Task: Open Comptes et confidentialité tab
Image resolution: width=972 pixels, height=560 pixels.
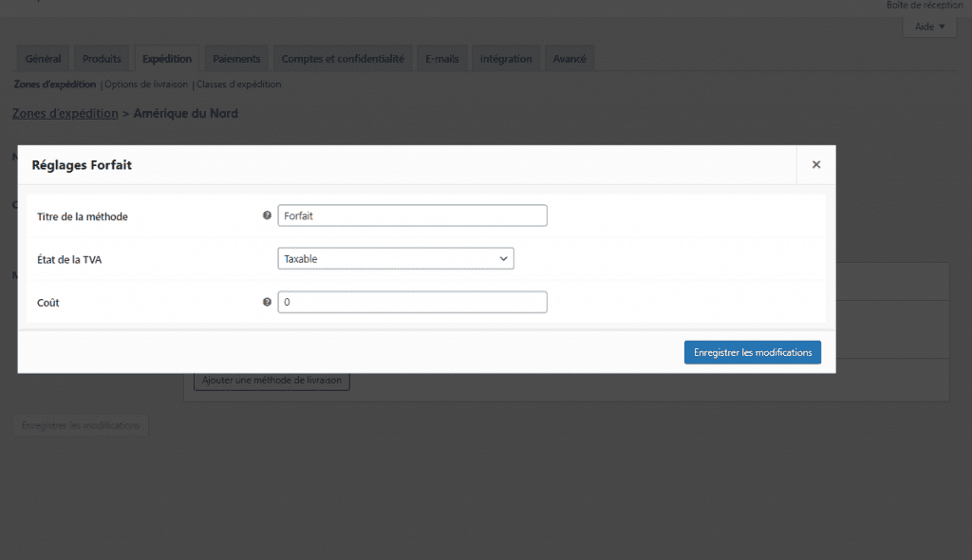Action: tap(343, 58)
